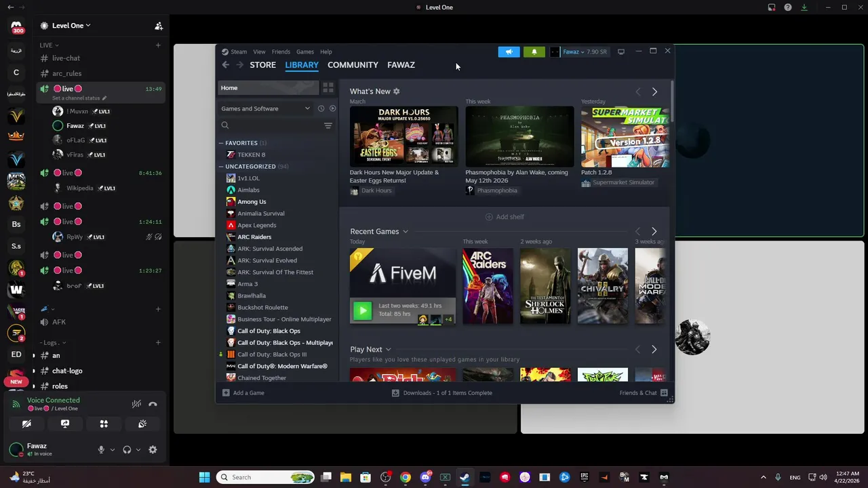
Task: Open Steam Downloads status
Action: [x=442, y=393]
